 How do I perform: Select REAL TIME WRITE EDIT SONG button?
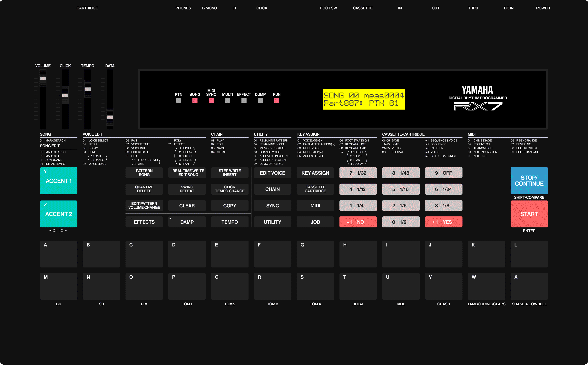tap(187, 173)
